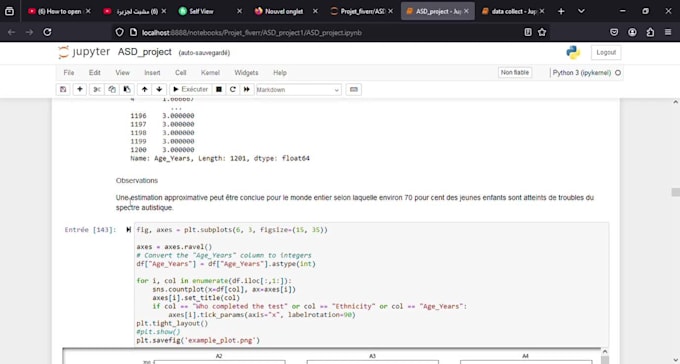Open Firefox application hamburger menu
680x364 pixels.
(x=668, y=32)
